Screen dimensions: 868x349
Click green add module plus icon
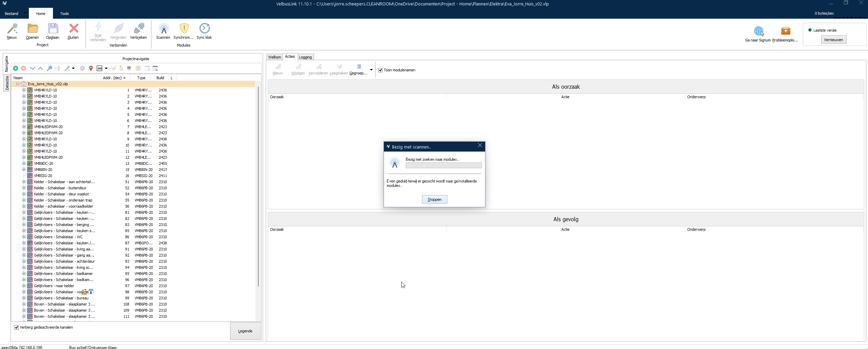[x=16, y=68]
